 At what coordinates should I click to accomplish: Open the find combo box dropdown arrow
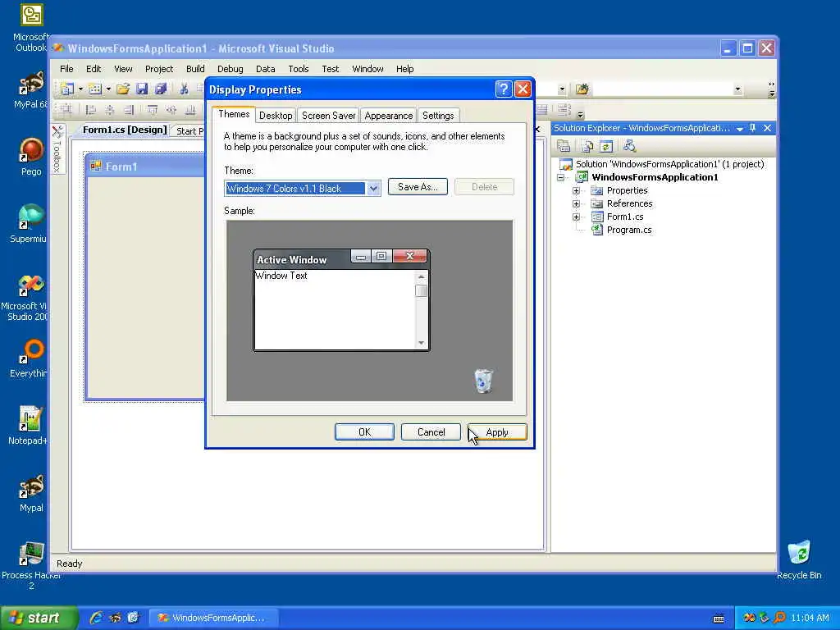coord(737,89)
